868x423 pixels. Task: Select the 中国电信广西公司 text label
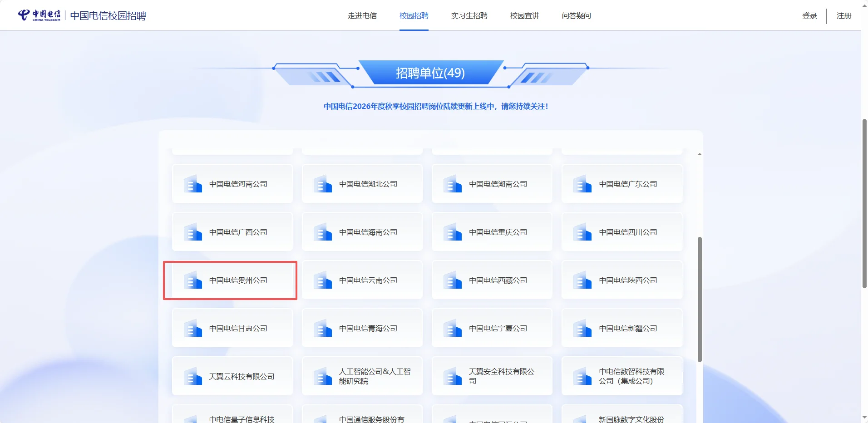pyautogui.click(x=238, y=232)
